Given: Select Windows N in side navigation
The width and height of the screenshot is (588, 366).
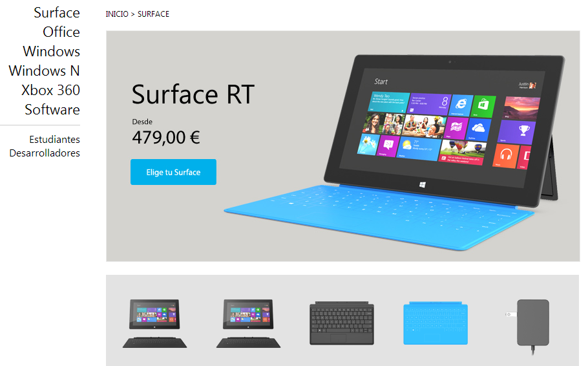Looking at the screenshot, I should [x=44, y=70].
